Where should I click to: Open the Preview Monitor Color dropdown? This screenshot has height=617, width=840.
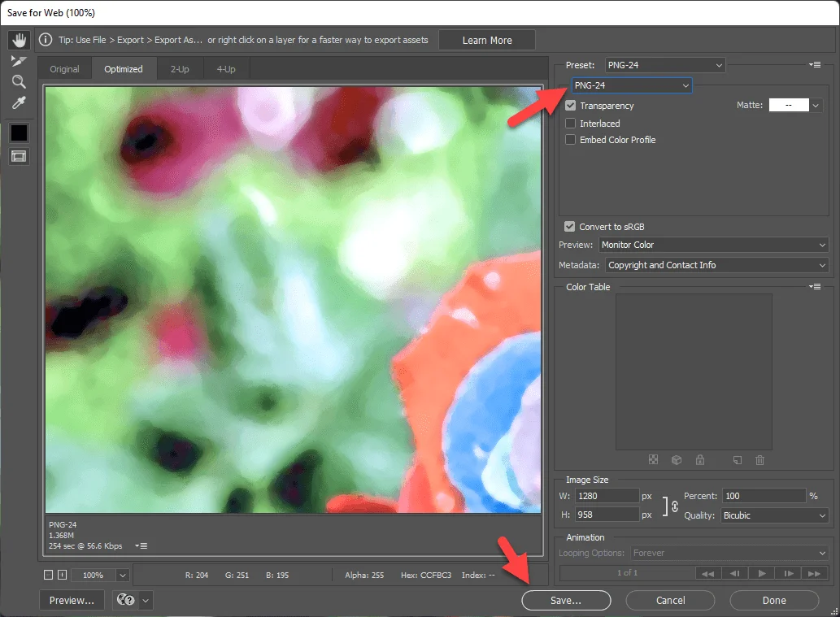point(713,245)
